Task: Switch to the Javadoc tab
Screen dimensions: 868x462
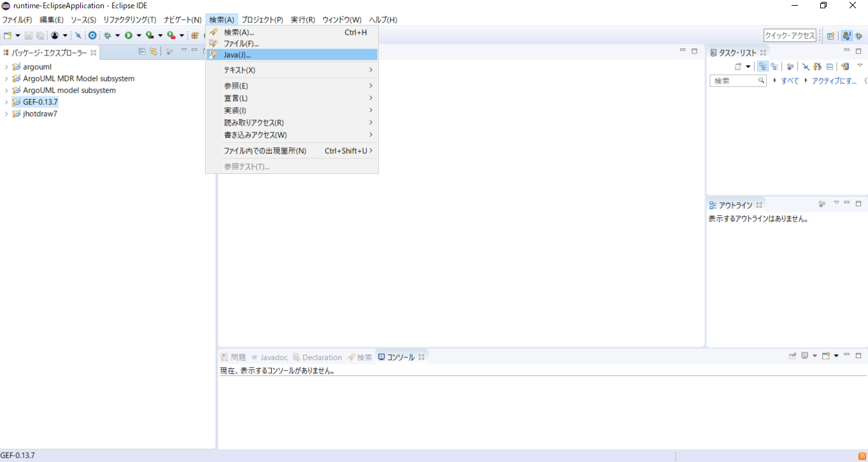Action: (270, 357)
